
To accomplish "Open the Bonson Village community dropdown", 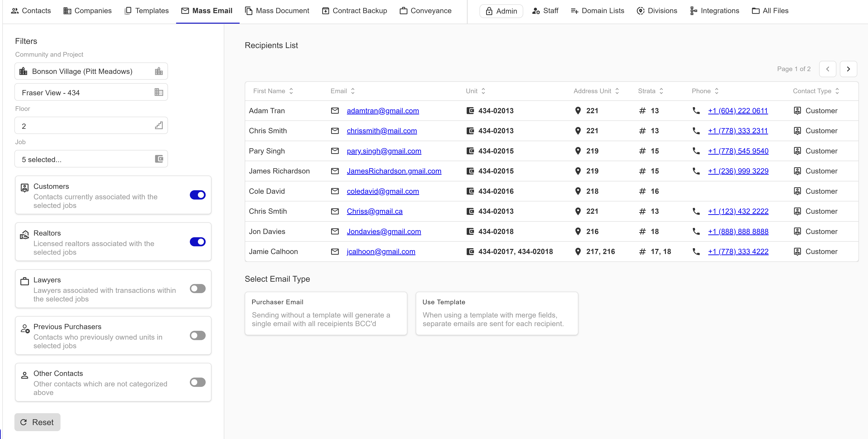I will (x=91, y=71).
